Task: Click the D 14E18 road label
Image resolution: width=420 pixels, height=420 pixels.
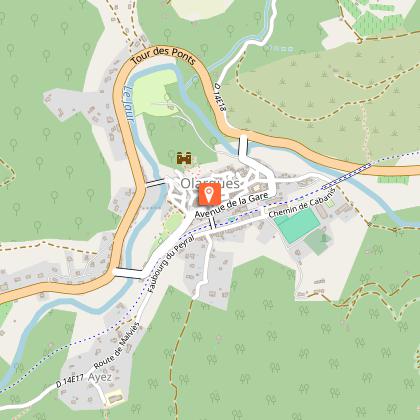Action: (x=220, y=97)
